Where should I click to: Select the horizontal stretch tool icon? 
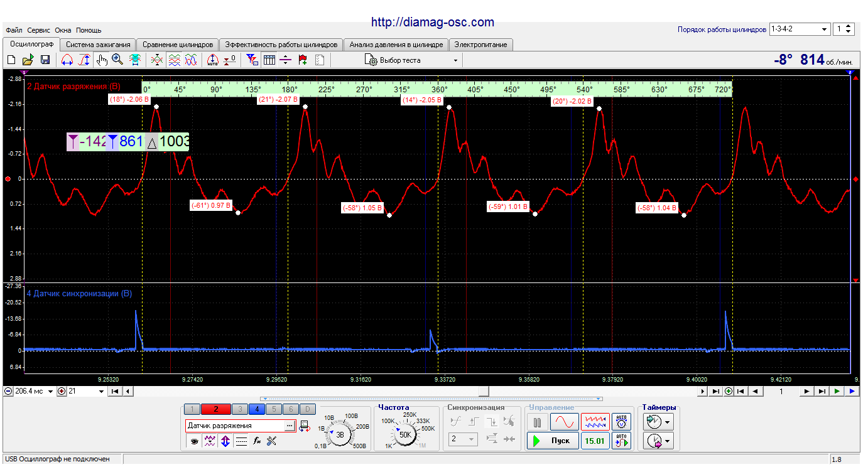[x=67, y=60]
